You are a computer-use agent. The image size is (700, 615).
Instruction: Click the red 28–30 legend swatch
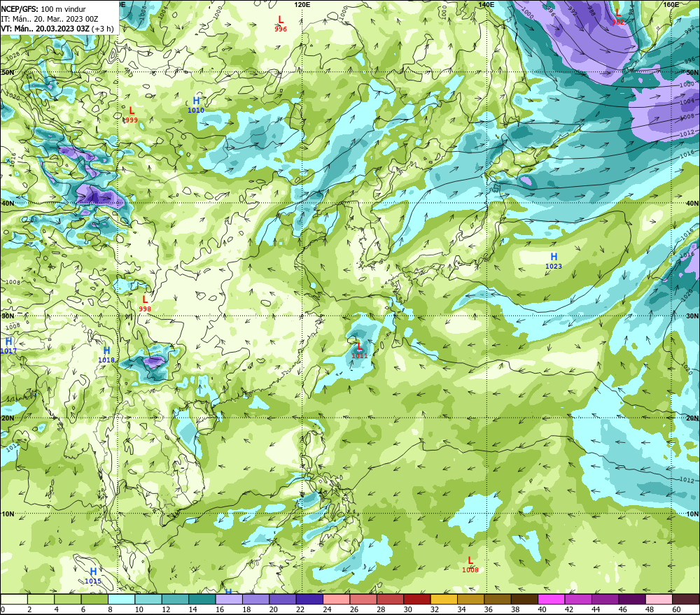tap(390, 599)
